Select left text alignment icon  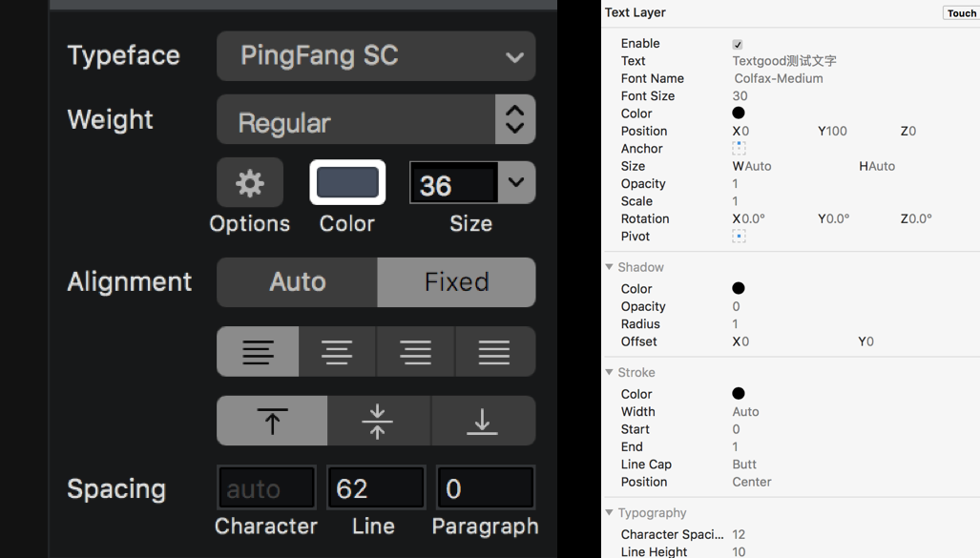[258, 352]
